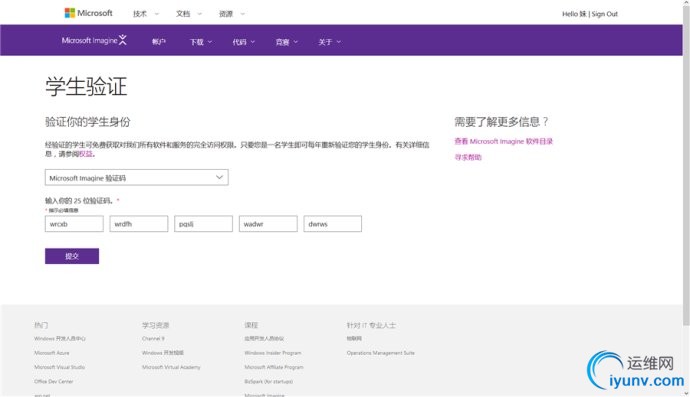Click the scrollbar down arrow
Image resolution: width=690 pixels, height=397 pixels.
686,393
